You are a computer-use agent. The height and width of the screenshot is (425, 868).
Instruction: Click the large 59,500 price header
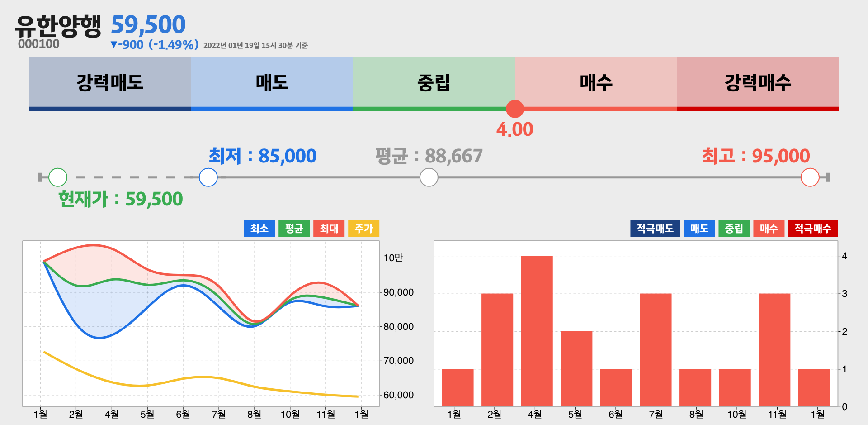tap(148, 24)
